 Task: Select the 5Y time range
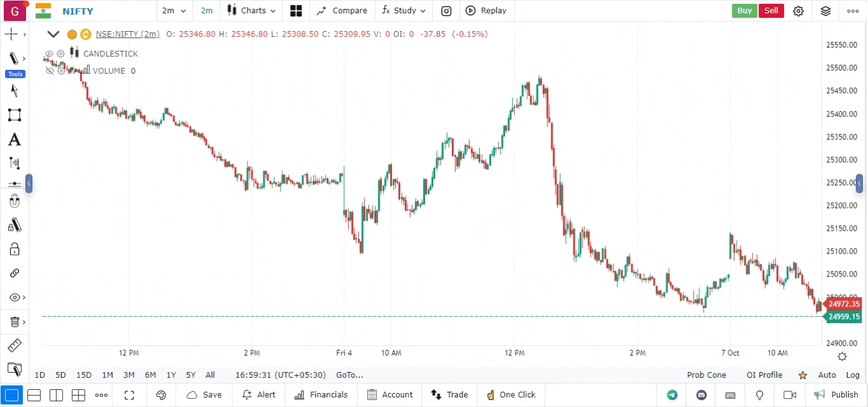(191, 375)
